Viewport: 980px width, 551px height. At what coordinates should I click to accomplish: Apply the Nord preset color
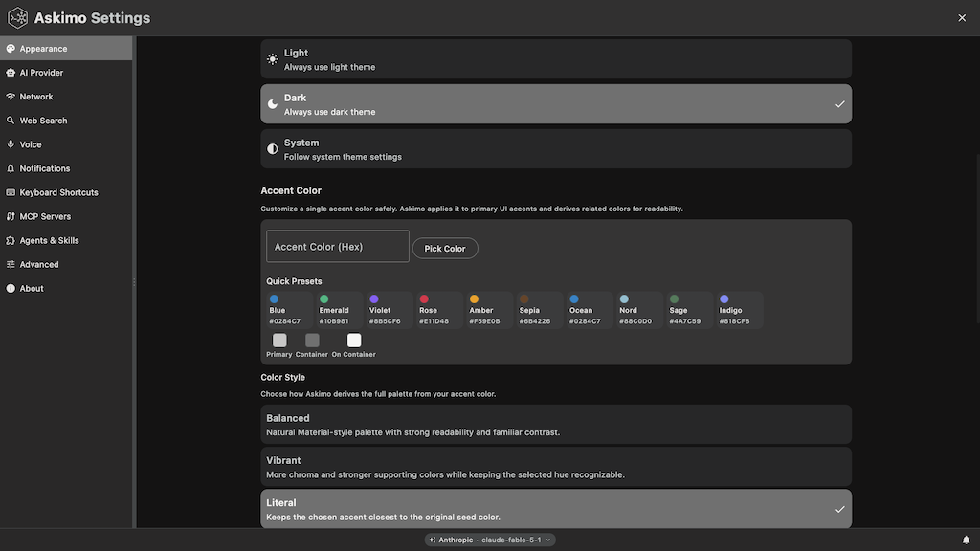tap(638, 310)
